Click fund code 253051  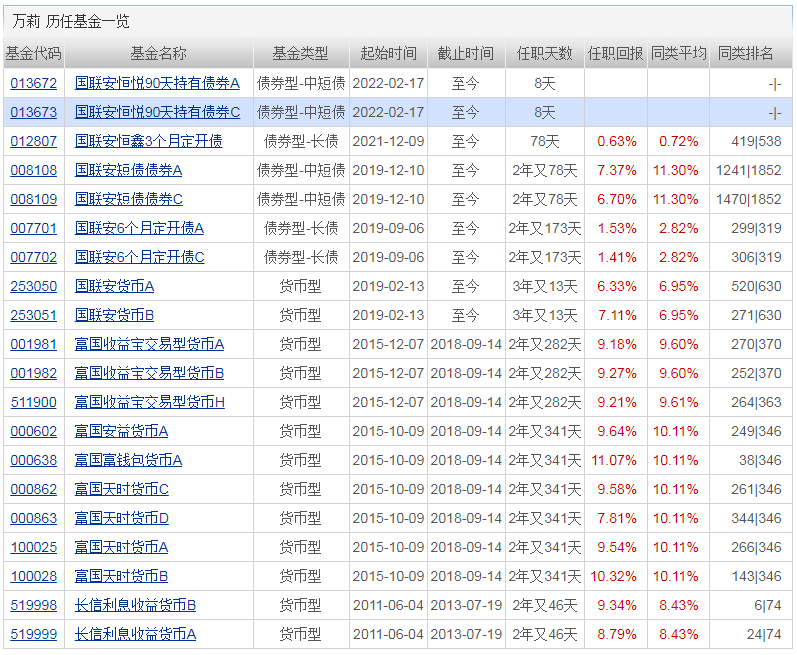coord(33,315)
